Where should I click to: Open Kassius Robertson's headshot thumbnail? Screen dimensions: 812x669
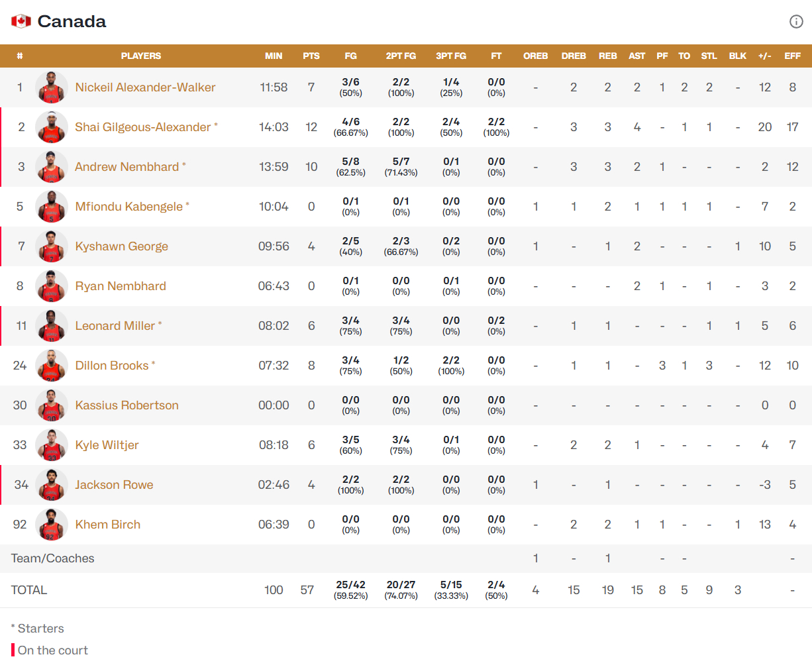coord(52,405)
